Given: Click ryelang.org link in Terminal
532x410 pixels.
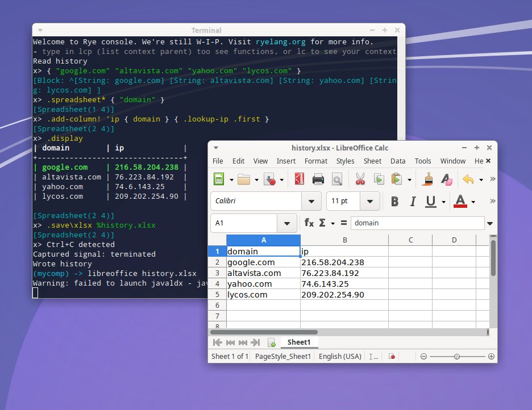Looking at the screenshot, I should 280,41.
